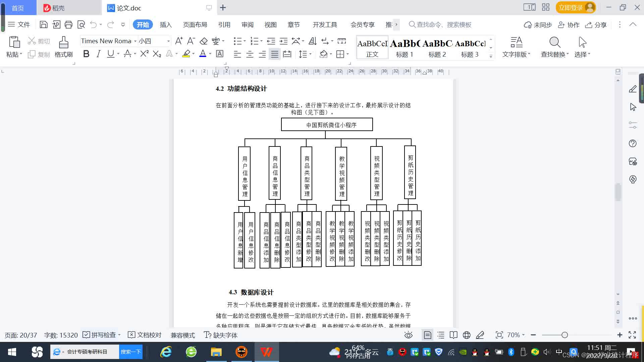Apply superscript with the X² icon
The width and height of the screenshot is (644, 362).
point(144,54)
